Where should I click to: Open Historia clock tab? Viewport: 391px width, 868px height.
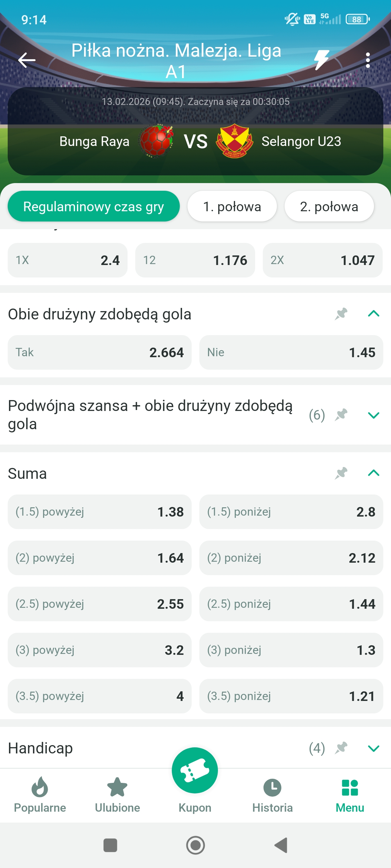272,794
